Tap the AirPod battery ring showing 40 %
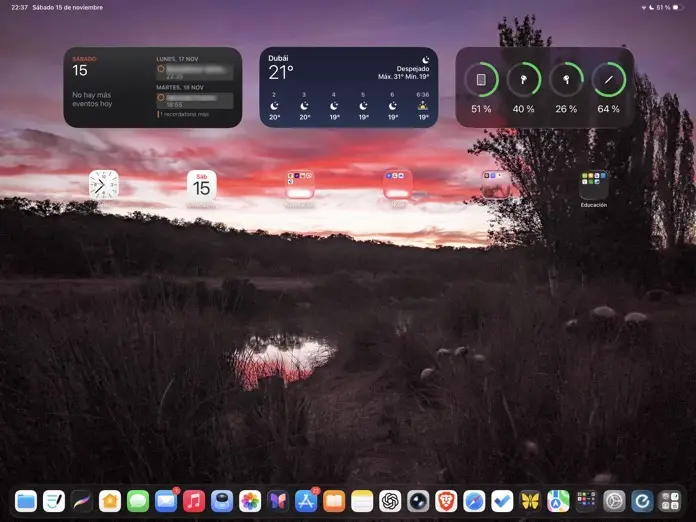The width and height of the screenshot is (696, 522). pyautogui.click(x=524, y=79)
